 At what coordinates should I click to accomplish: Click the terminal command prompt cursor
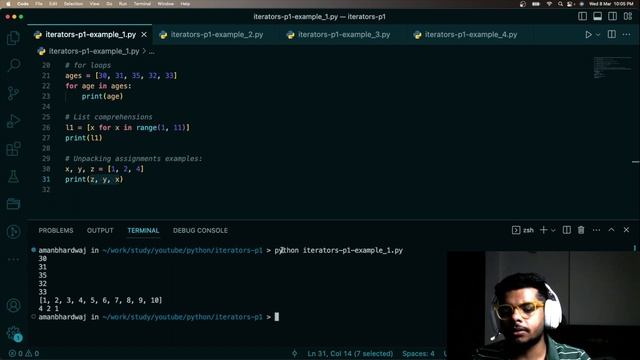[277, 317]
